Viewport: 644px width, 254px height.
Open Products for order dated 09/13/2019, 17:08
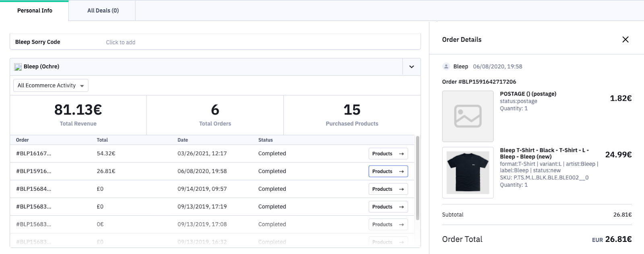tap(388, 225)
